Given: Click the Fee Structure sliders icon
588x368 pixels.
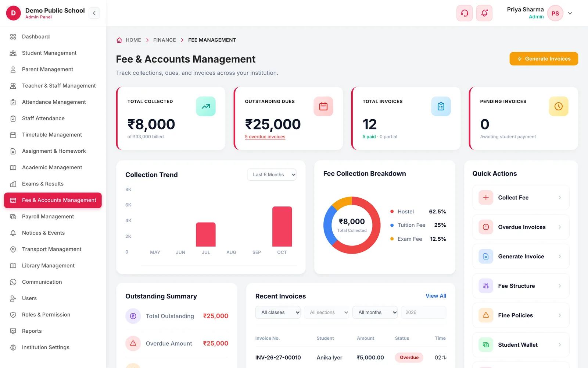Looking at the screenshot, I should [486, 286].
